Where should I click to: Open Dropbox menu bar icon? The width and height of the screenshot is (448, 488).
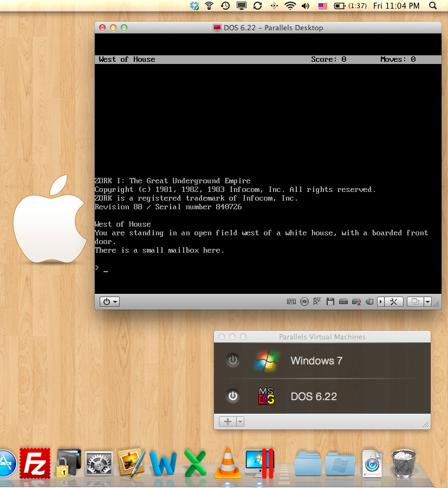194,5
